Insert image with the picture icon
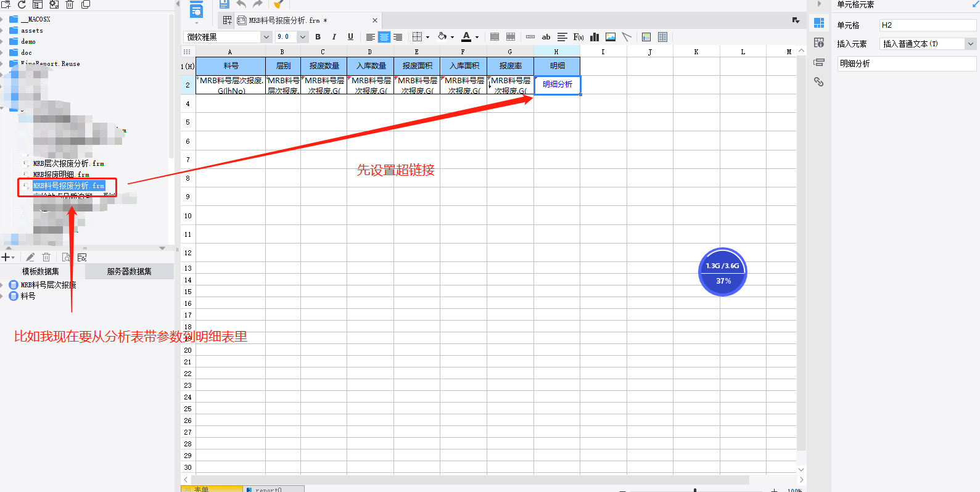This screenshot has width=980, height=492. tap(611, 37)
